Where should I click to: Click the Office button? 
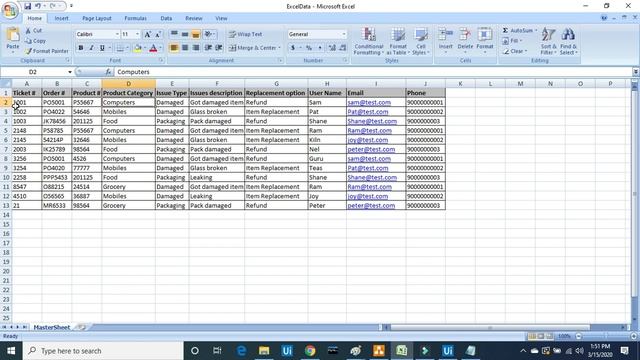[x=10, y=10]
